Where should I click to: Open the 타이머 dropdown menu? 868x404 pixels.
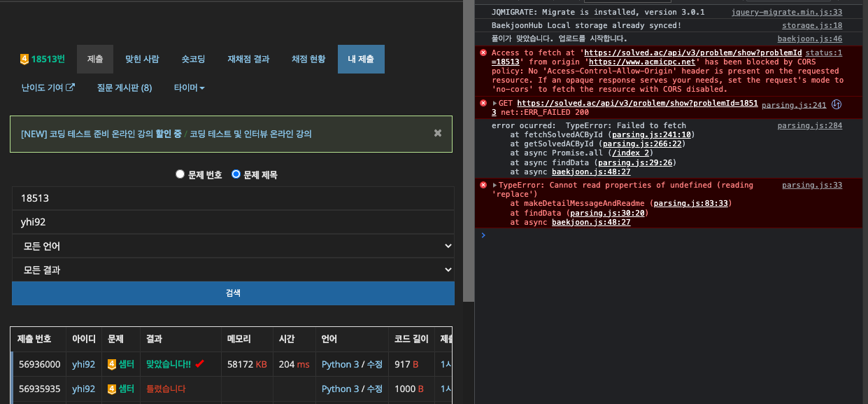tap(189, 88)
